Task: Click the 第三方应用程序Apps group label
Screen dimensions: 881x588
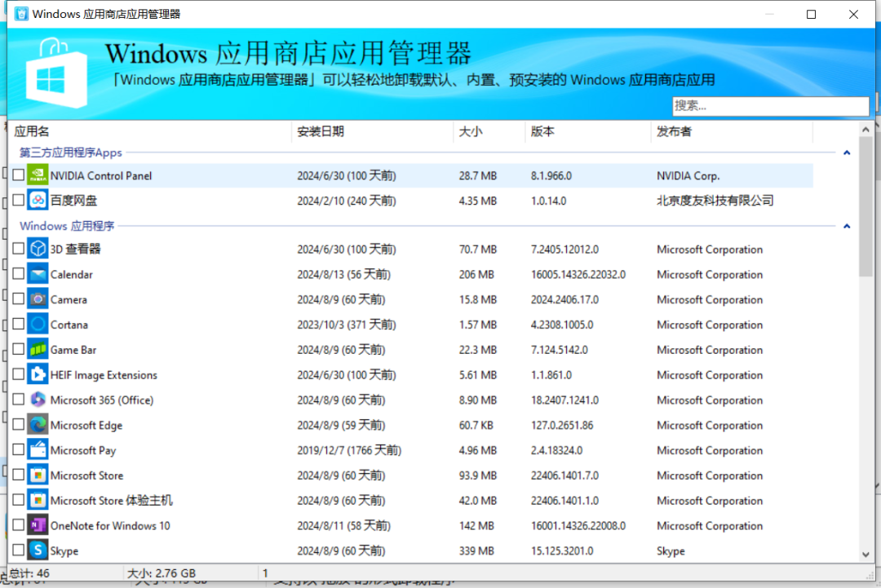Action: pos(71,153)
